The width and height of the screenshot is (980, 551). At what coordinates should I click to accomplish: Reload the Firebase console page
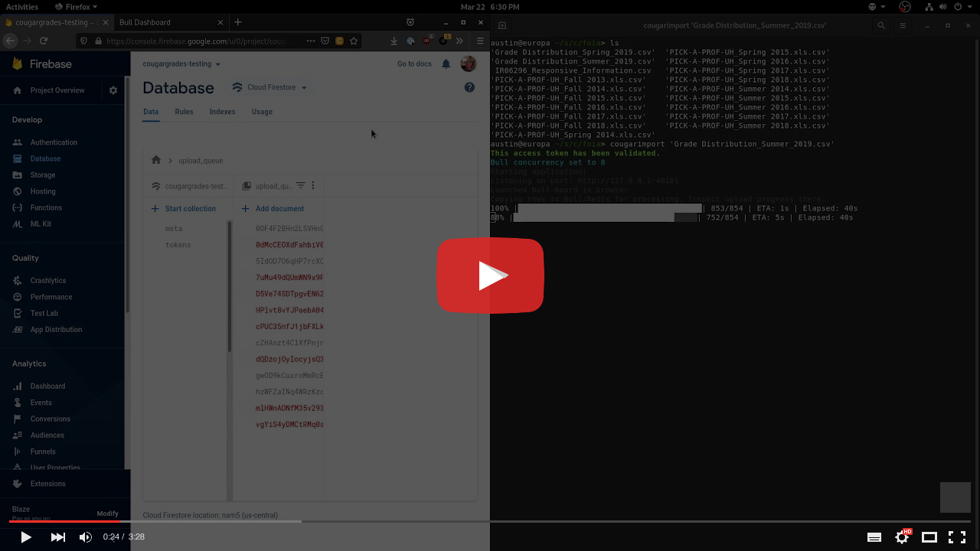pyautogui.click(x=44, y=41)
